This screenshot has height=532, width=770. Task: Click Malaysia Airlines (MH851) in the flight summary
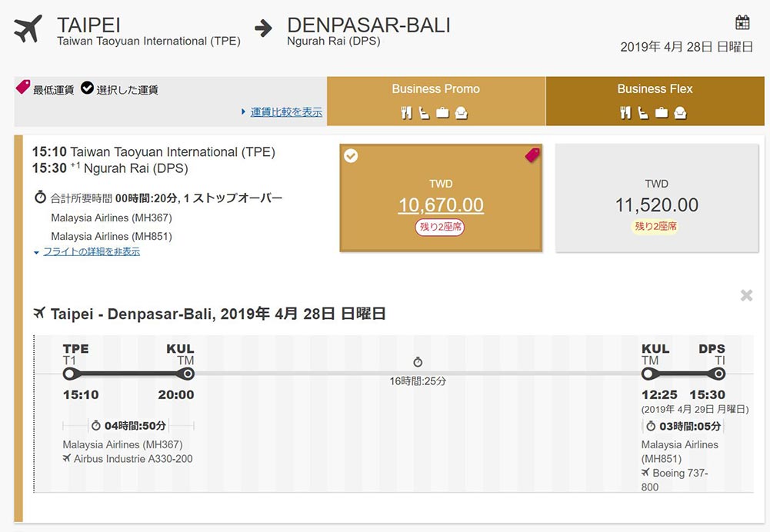(x=112, y=236)
